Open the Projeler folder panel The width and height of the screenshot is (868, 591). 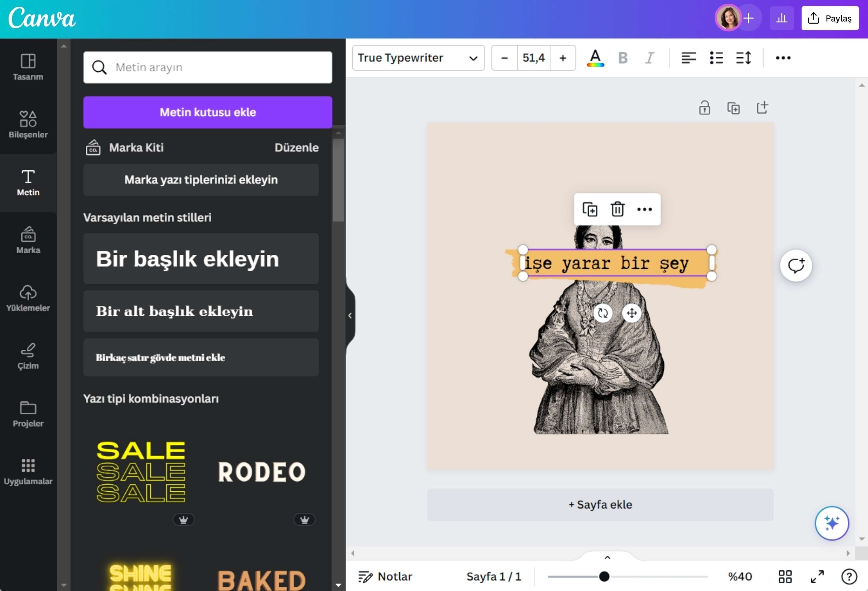28,414
